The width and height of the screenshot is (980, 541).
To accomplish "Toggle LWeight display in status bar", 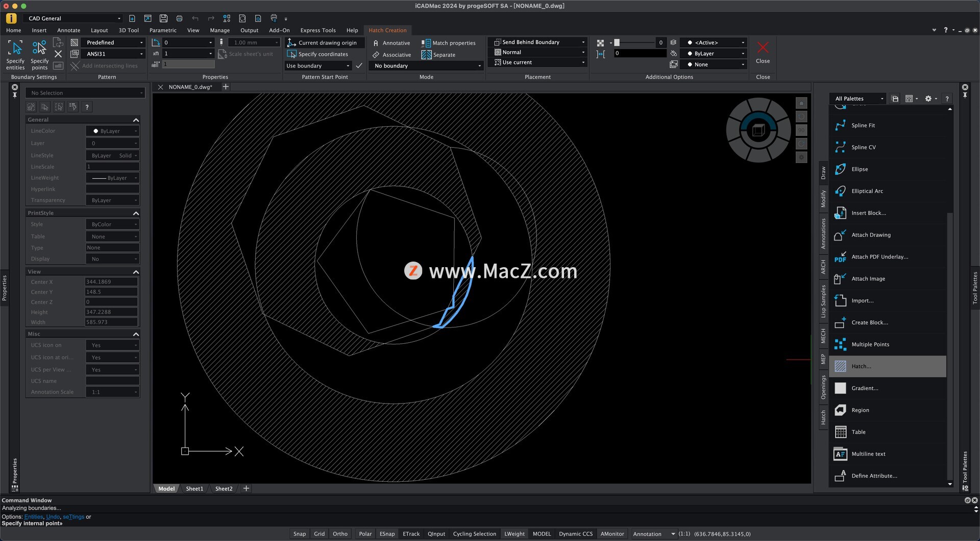I will (514, 534).
